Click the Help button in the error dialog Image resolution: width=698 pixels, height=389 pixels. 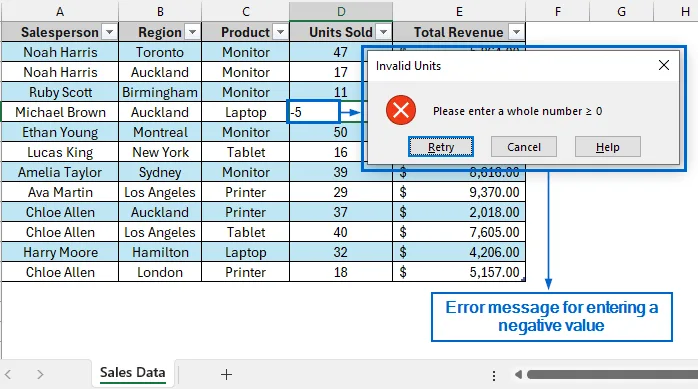608,147
